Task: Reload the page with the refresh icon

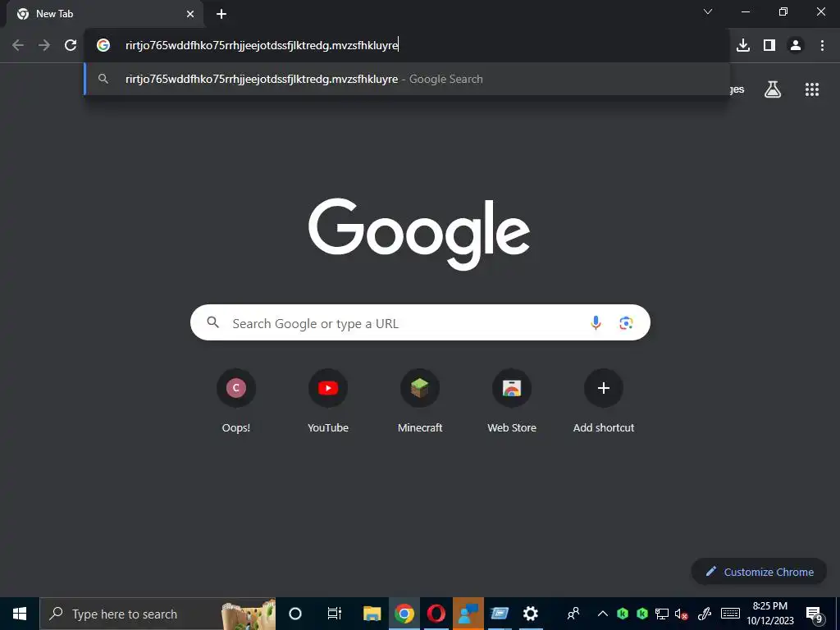Action: pos(71,46)
